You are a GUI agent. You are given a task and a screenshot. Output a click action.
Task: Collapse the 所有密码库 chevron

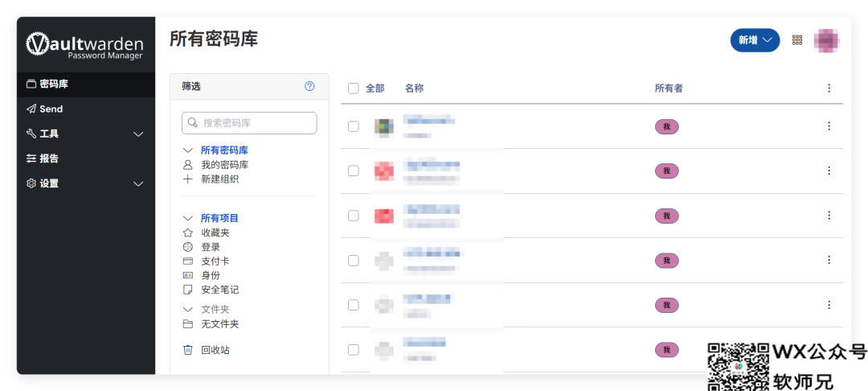tap(188, 150)
